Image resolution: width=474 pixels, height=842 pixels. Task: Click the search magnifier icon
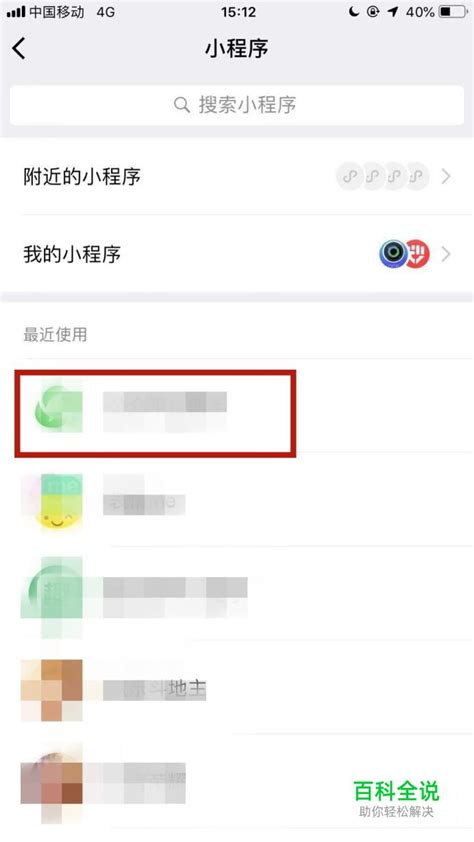click(182, 105)
